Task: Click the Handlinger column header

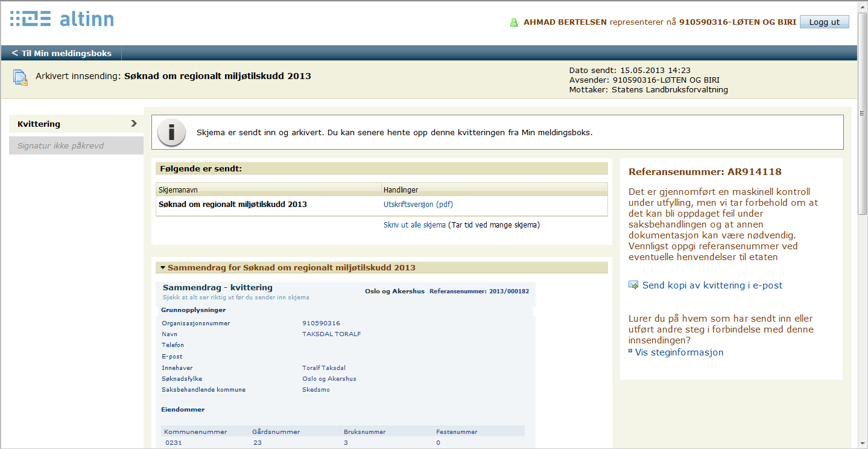Action: coord(495,189)
